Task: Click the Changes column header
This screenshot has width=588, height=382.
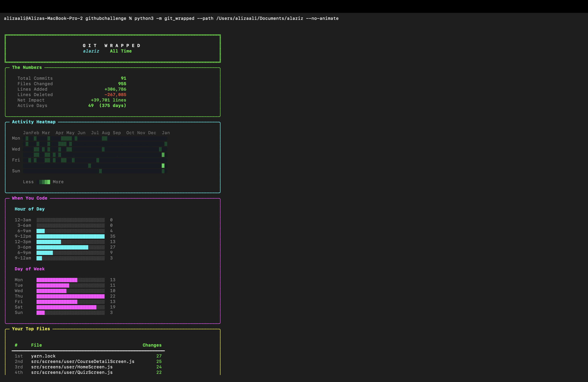Action: pyautogui.click(x=152, y=345)
